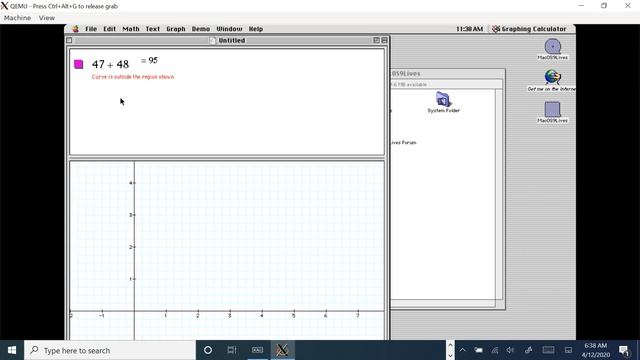Open the QEMU View menu
Screen dimensions: 640x360
click(x=47, y=18)
